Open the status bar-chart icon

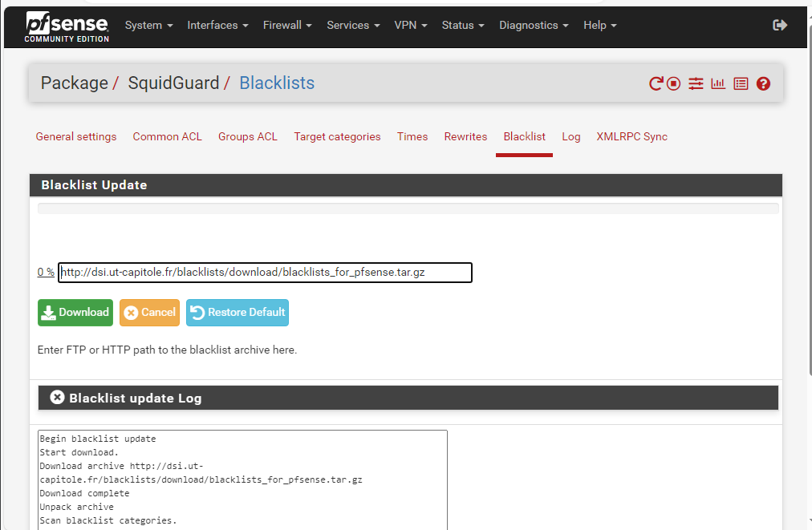pos(718,83)
